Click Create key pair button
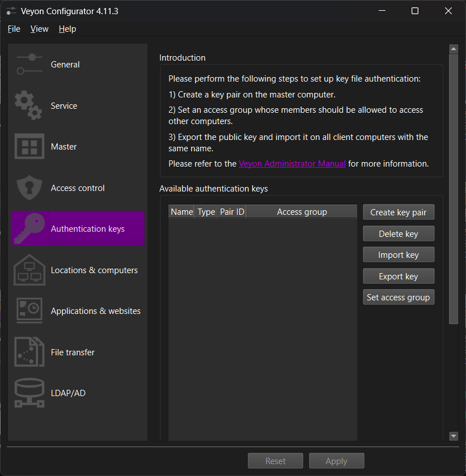Viewport: 466px width, 476px height. pyautogui.click(x=399, y=212)
